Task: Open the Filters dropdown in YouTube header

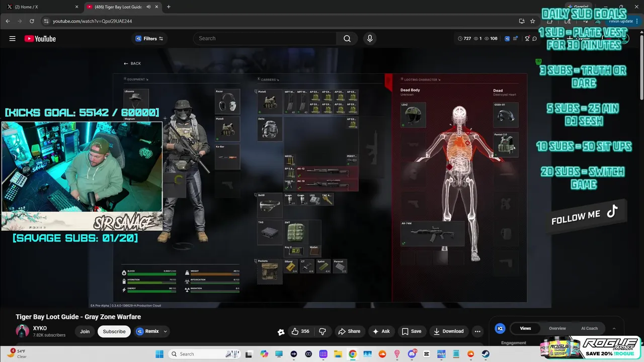Action: click(149, 39)
